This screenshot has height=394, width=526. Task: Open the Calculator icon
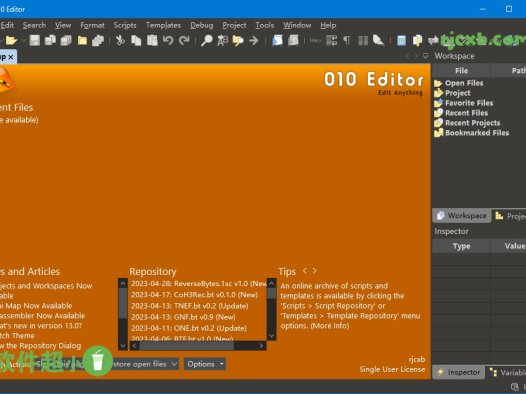[401, 40]
